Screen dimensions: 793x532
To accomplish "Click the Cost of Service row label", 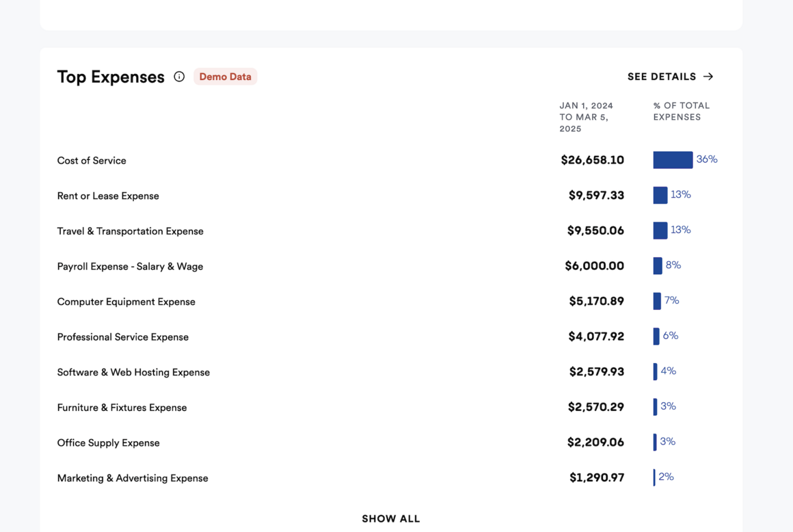I will 92,160.
